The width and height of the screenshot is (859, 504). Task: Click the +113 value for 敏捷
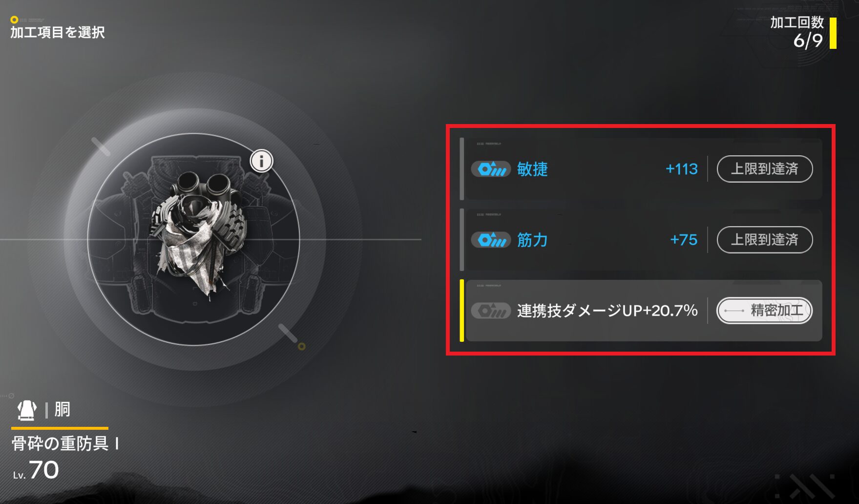[x=682, y=169]
